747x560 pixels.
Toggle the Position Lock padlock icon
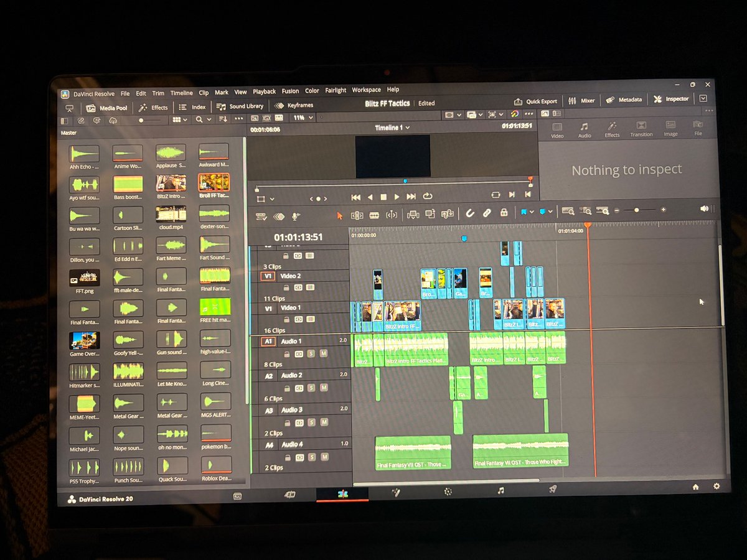point(503,212)
